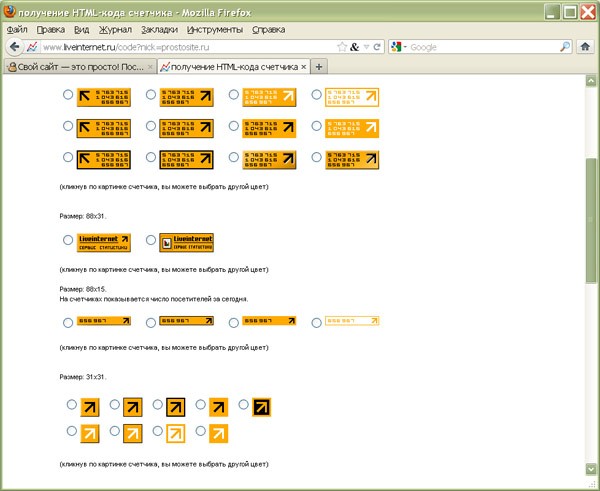Image resolution: width=600 pixels, height=491 pixels.
Task: Click the first 31x31 black-arrow icon with shadow
Action: pyautogui.click(x=90, y=407)
